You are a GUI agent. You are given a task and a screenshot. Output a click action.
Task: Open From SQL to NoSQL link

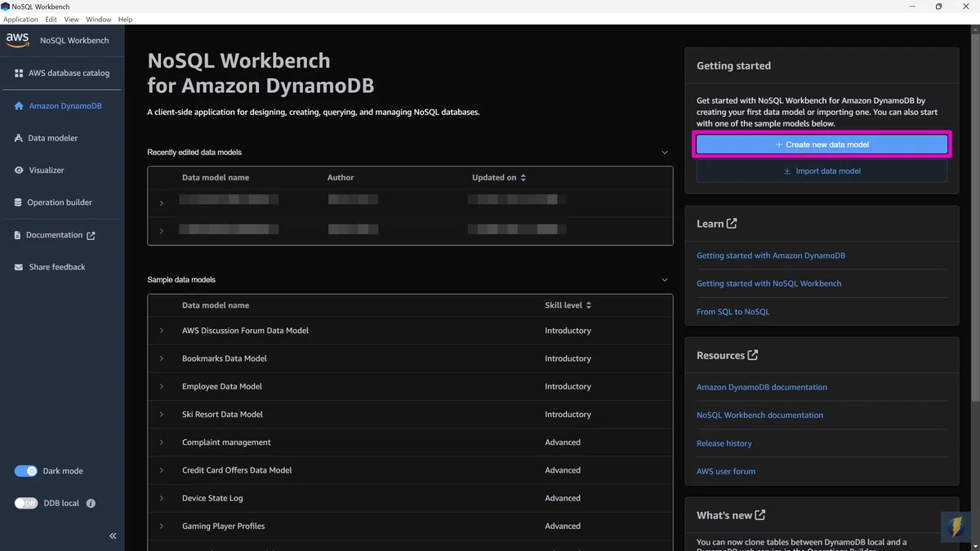[x=733, y=312]
